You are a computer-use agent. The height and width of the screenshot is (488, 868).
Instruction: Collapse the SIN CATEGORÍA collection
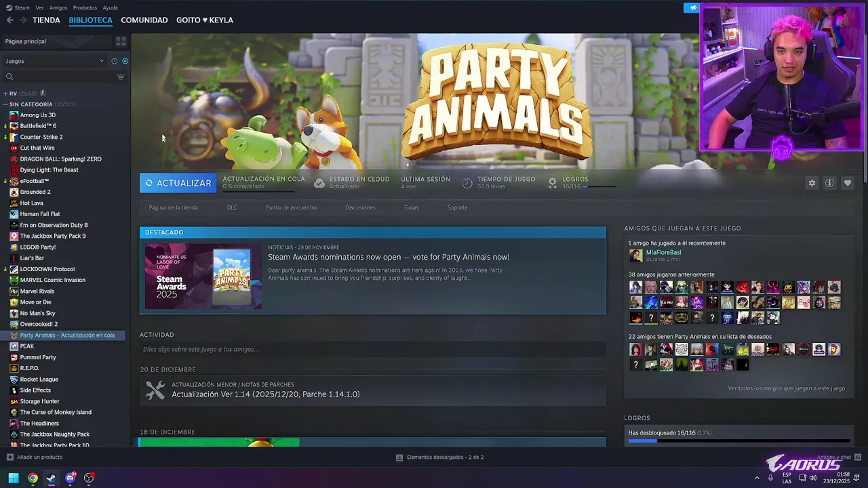pos(5,104)
